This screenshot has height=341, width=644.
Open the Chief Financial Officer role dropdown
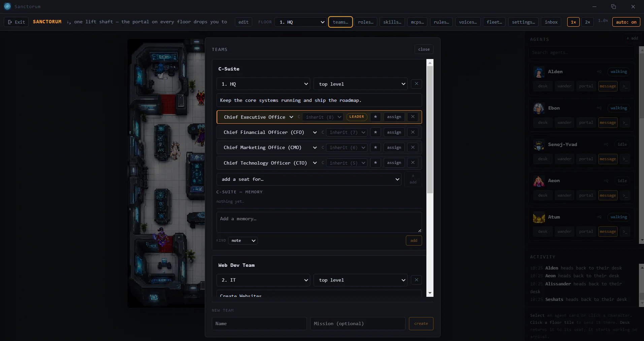pyautogui.click(x=270, y=132)
